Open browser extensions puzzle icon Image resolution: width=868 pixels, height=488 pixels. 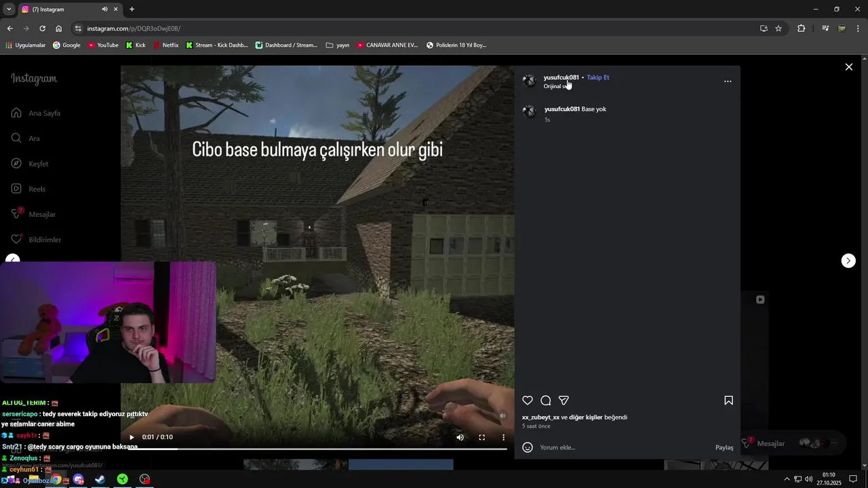[x=801, y=28]
